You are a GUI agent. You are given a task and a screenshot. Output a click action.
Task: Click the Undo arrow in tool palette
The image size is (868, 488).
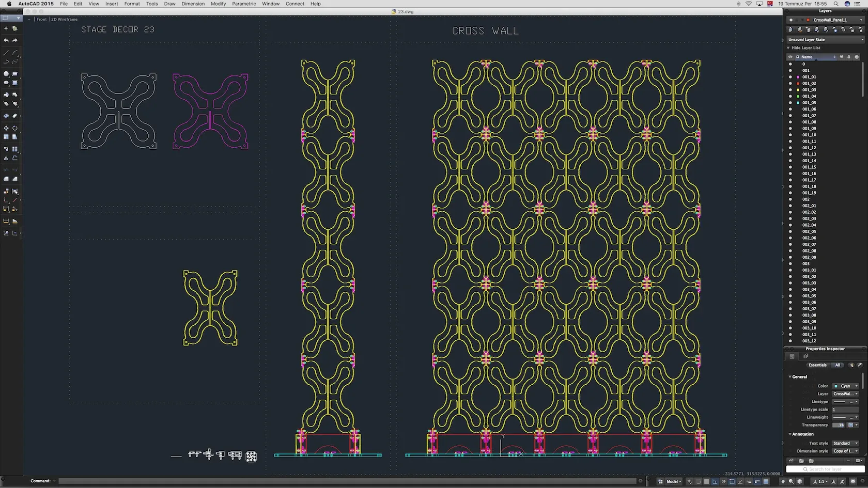[x=6, y=40]
